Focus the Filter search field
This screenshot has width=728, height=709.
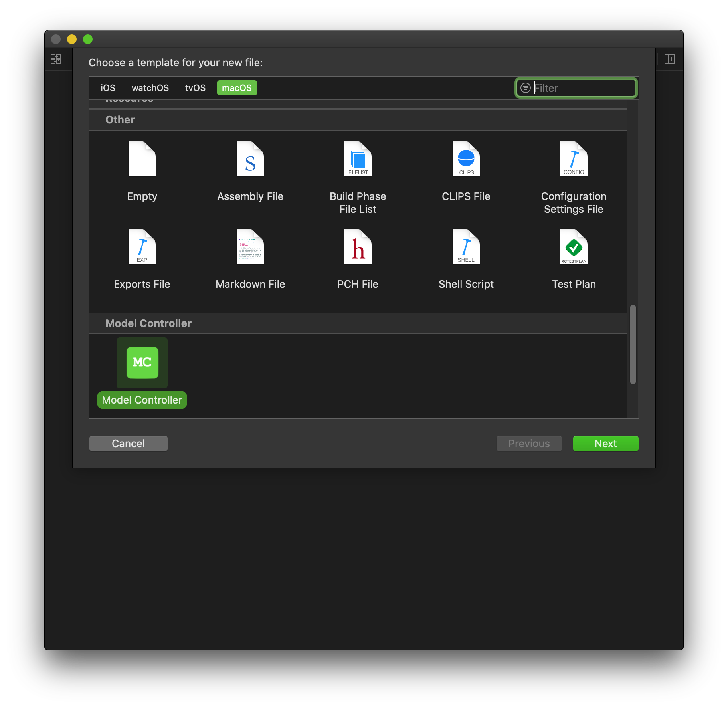[x=583, y=88]
